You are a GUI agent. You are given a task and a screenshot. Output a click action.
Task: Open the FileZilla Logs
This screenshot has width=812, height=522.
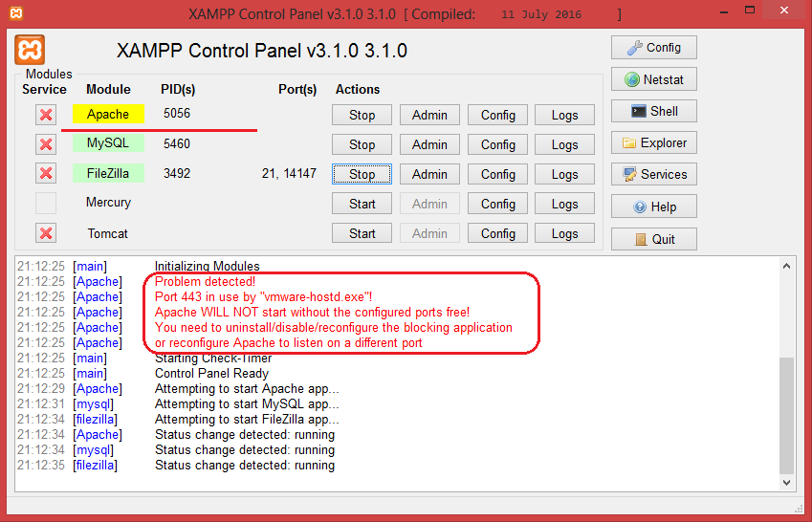pos(564,174)
